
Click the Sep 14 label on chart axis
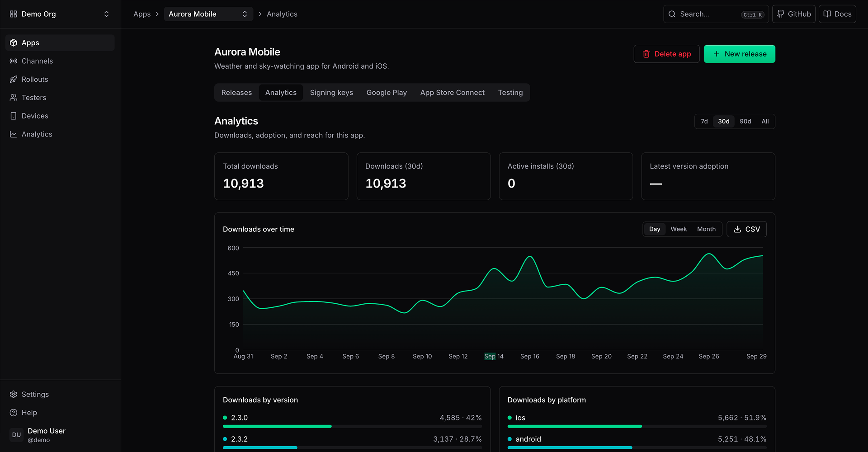[494, 356]
